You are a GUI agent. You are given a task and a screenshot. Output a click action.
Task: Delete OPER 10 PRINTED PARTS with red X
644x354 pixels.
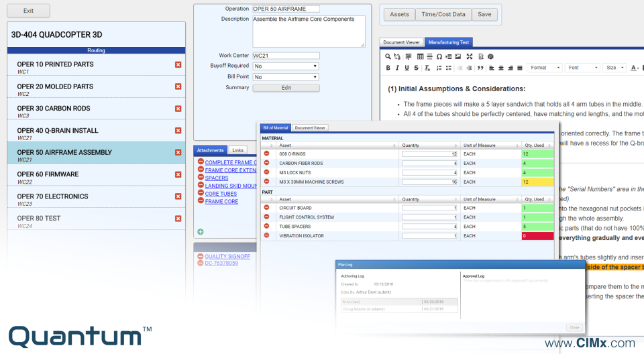click(x=178, y=64)
